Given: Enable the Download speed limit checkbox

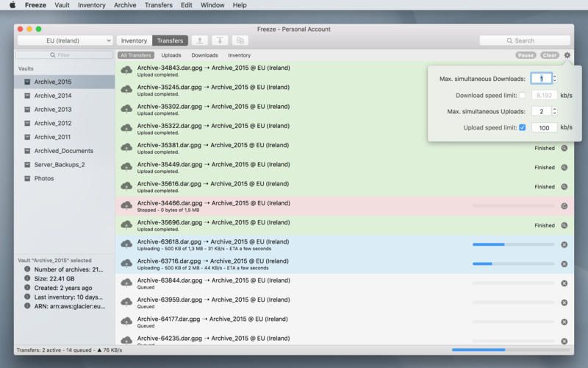Looking at the screenshot, I should click(x=522, y=95).
